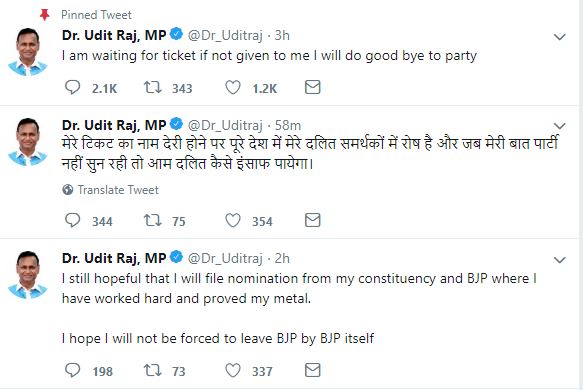This screenshot has height=390, width=583.
Task: Retweet the pinned tweet with 343 retweets
Action: [x=152, y=87]
